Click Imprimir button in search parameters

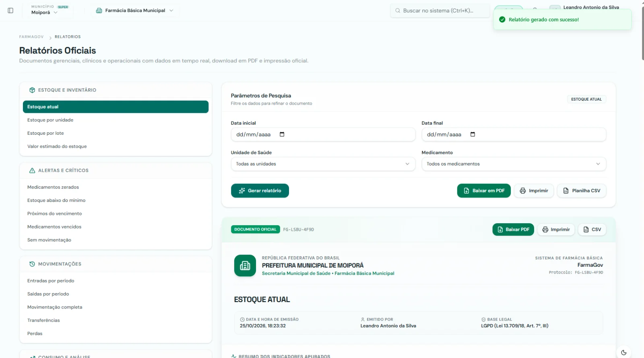(534, 191)
